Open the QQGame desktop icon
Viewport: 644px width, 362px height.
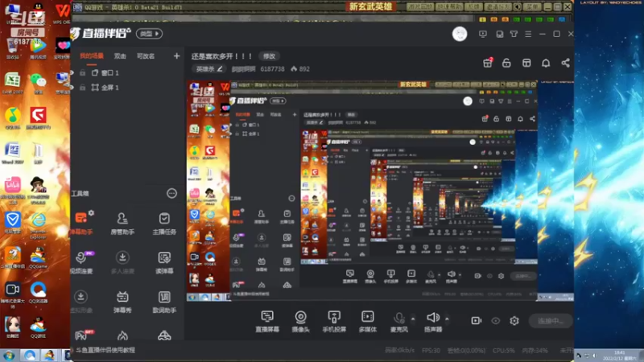pyautogui.click(x=38, y=257)
